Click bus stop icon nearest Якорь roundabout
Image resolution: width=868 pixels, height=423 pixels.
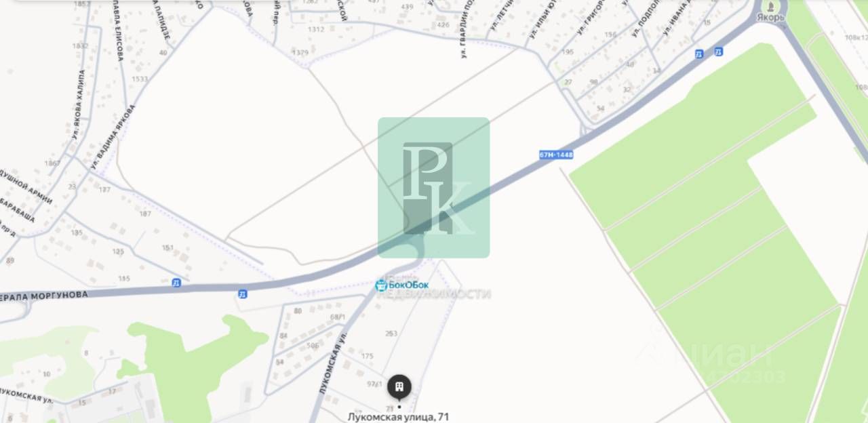[718, 52]
